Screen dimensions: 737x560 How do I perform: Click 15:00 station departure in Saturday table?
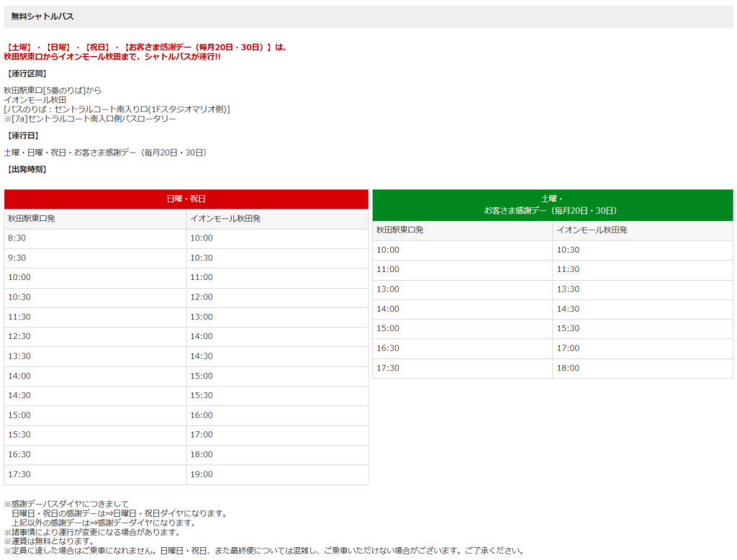(388, 329)
